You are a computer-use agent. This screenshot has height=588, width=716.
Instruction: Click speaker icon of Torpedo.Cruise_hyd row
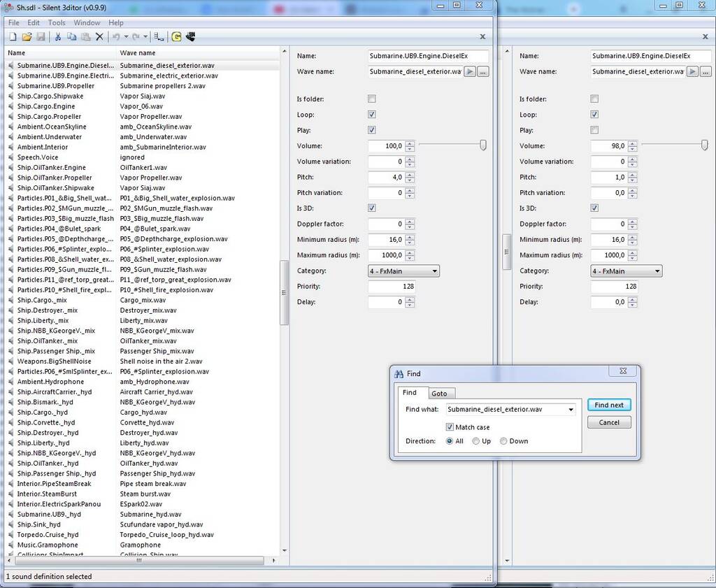coord(11,535)
